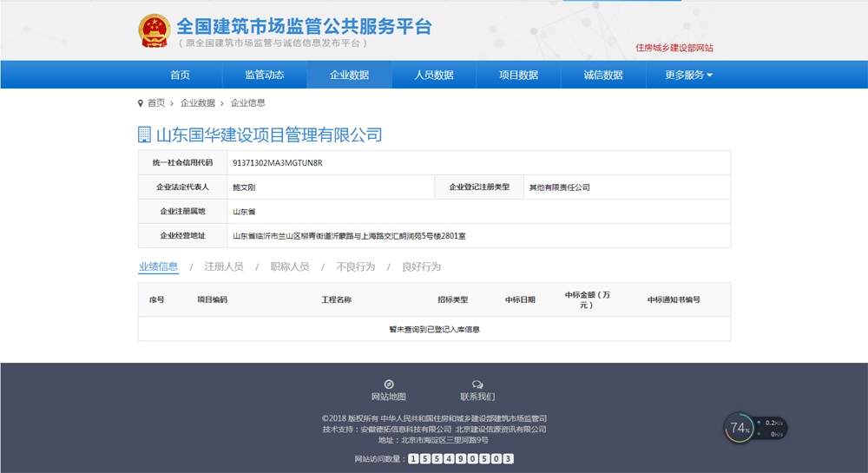Click the building icon beside company name
The image size is (868, 473).
(144, 135)
